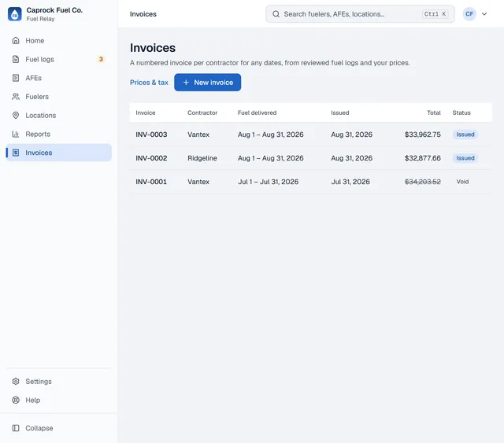
Task: Click the Contractor column header
Action: 202,113
